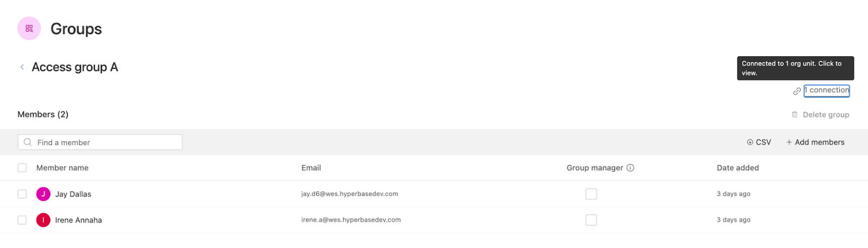
Task: Click Irene Annaha's red I avatar
Action: pos(43,220)
